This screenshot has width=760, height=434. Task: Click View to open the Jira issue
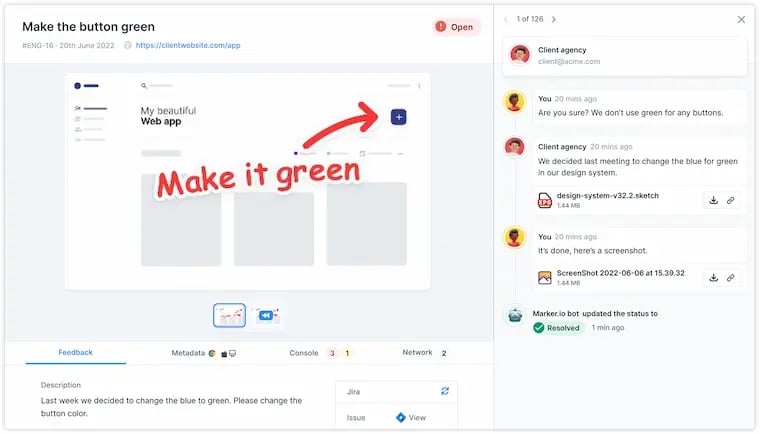tap(411, 418)
